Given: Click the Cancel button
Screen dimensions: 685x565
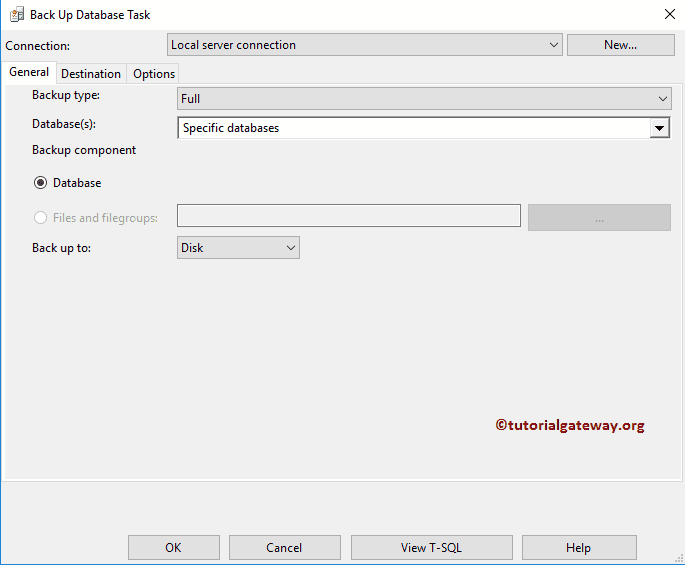Looking at the screenshot, I should [284, 548].
